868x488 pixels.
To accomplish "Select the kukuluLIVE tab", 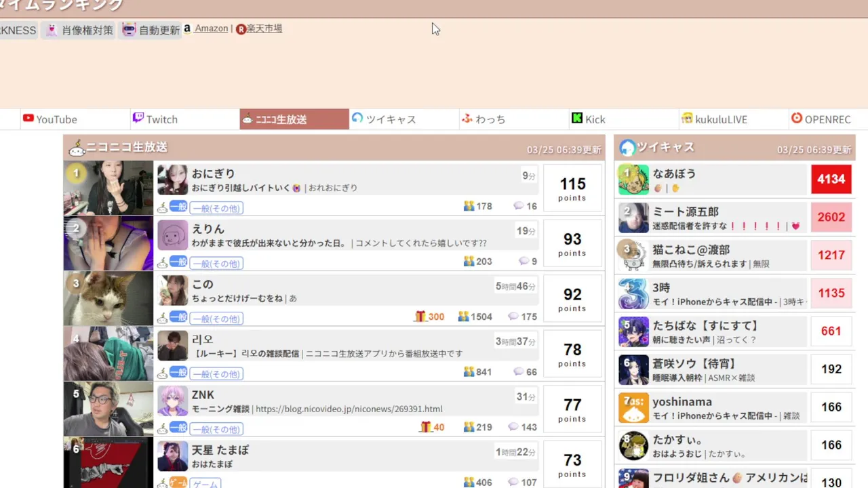I will pos(734,119).
